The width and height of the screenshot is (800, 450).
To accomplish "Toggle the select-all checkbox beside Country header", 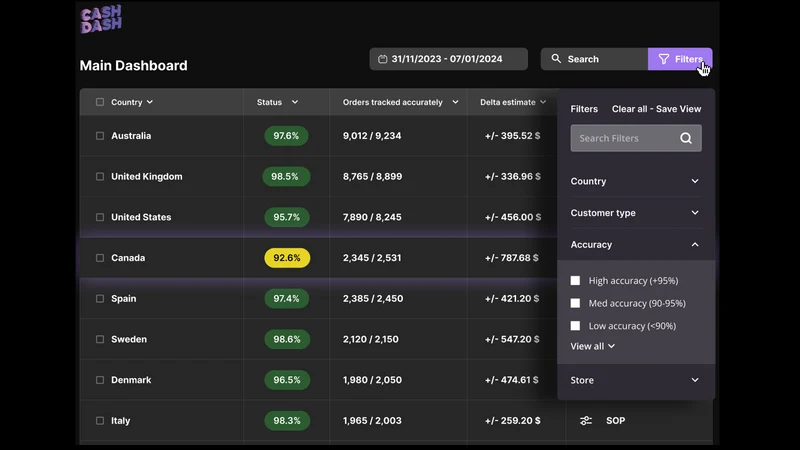I will 100,102.
